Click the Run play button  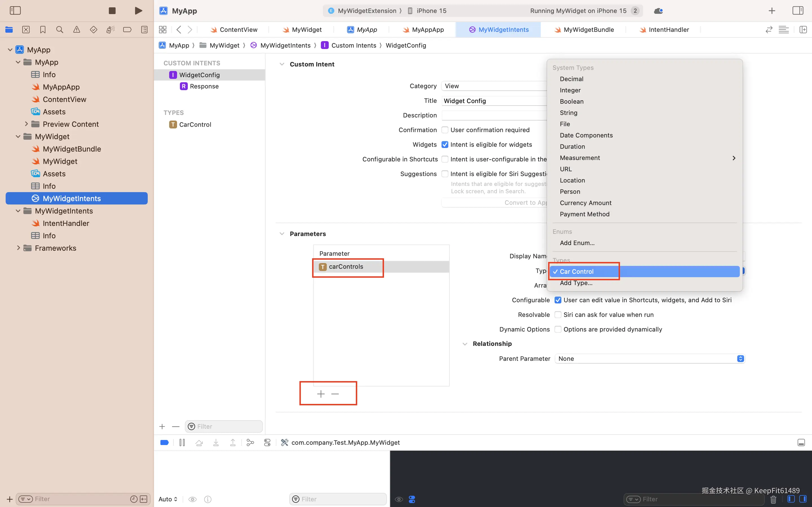pos(138,11)
